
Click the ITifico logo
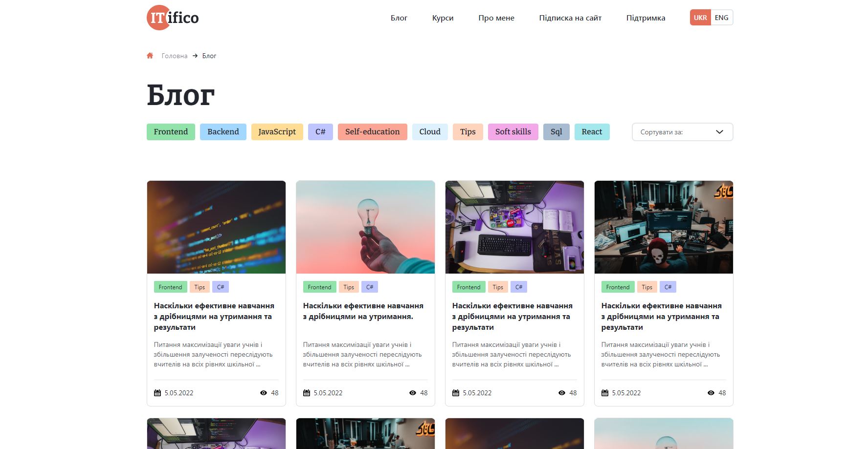(x=173, y=18)
